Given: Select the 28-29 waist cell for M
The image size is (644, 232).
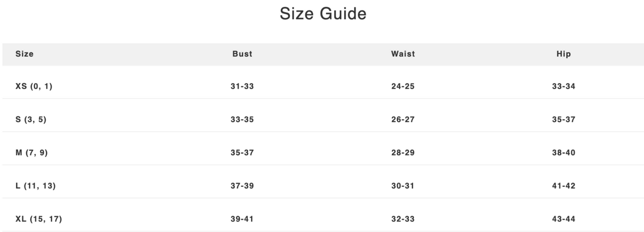Looking at the screenshot, I should tap(403, 153).
